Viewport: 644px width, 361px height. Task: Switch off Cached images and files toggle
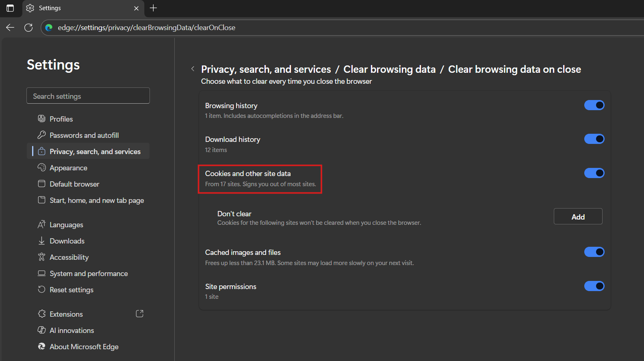(594, 252)
